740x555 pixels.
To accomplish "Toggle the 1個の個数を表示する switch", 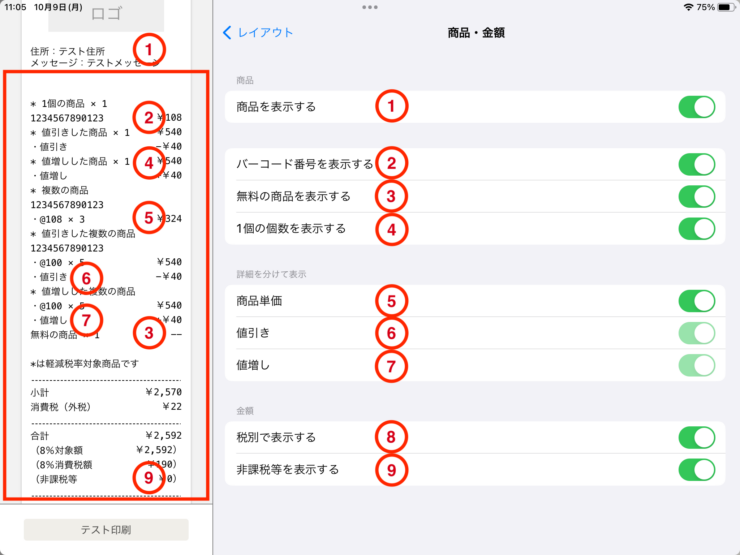I will [x=697, y=229].
